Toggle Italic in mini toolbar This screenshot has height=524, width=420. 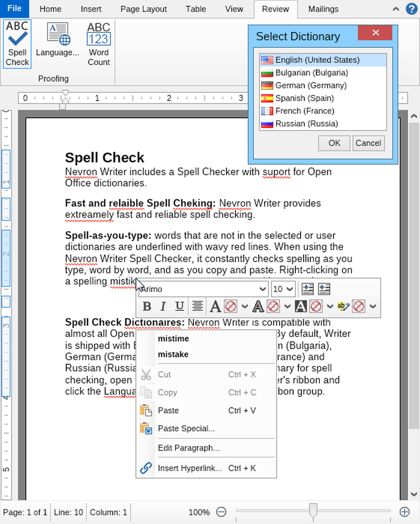tap(163, 306)
